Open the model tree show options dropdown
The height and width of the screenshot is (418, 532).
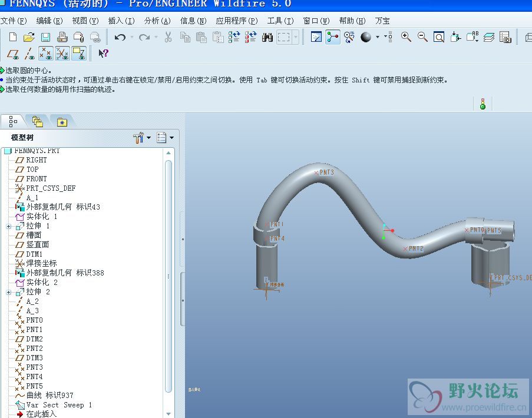[x=165, y=138]
